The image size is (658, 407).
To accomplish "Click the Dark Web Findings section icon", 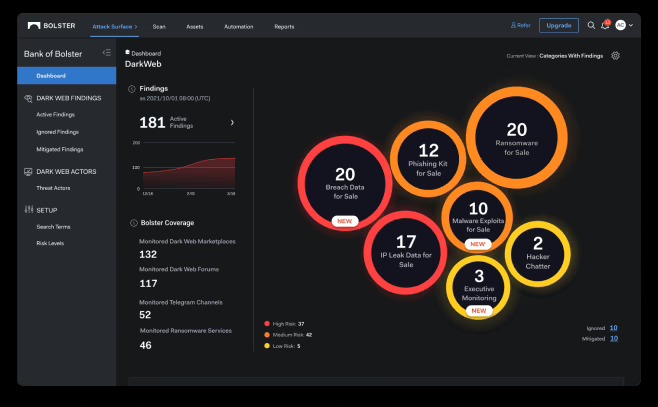I will [x=28, y=98].
